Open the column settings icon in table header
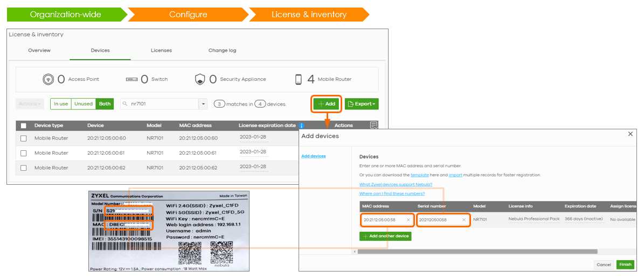The height and width of the screenshot is (278, 644). pyautogui.click(x=374, y=125)
